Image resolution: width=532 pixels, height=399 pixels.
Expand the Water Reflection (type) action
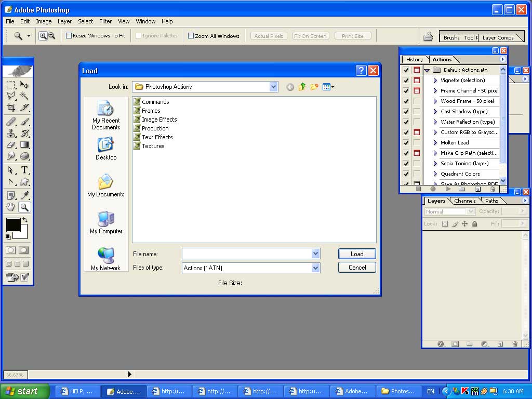pos(435,122)
